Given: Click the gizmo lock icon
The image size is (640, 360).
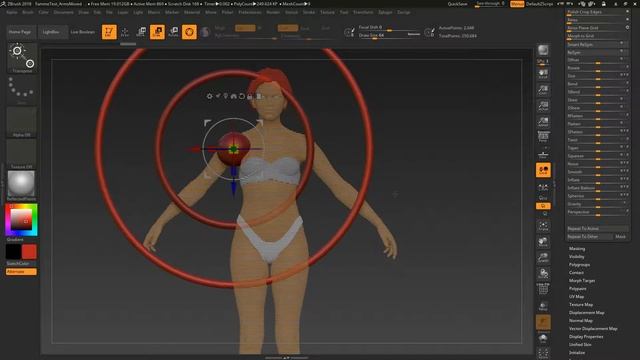Looking at the screenshot, I should pyautogui.click(x=250, y=96).
